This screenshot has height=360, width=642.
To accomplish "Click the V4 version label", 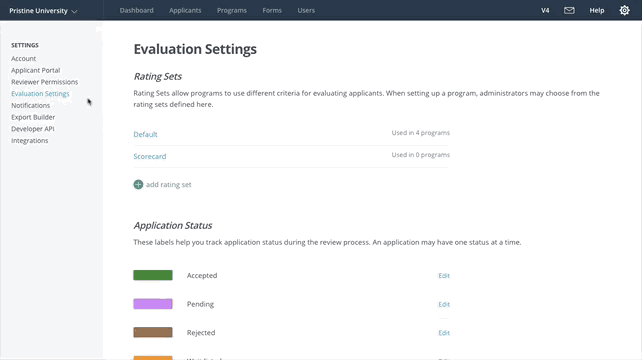I will pos(545,11).
